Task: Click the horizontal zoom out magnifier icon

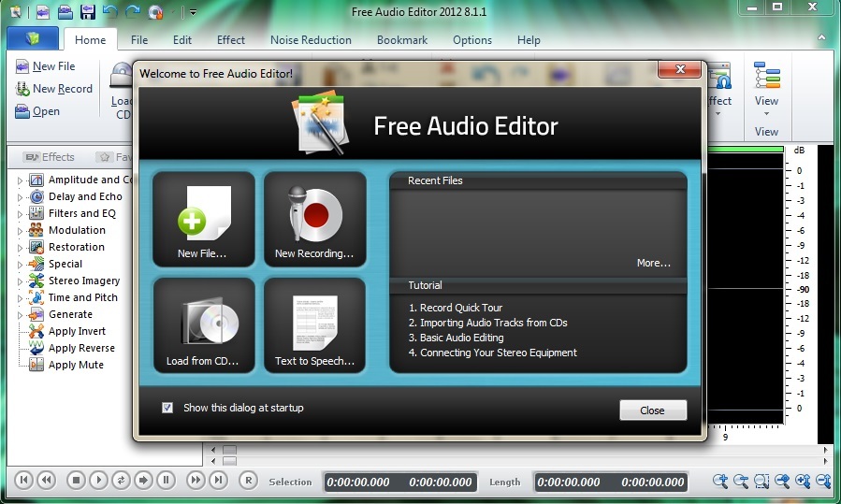Action: tap(741, 481)
